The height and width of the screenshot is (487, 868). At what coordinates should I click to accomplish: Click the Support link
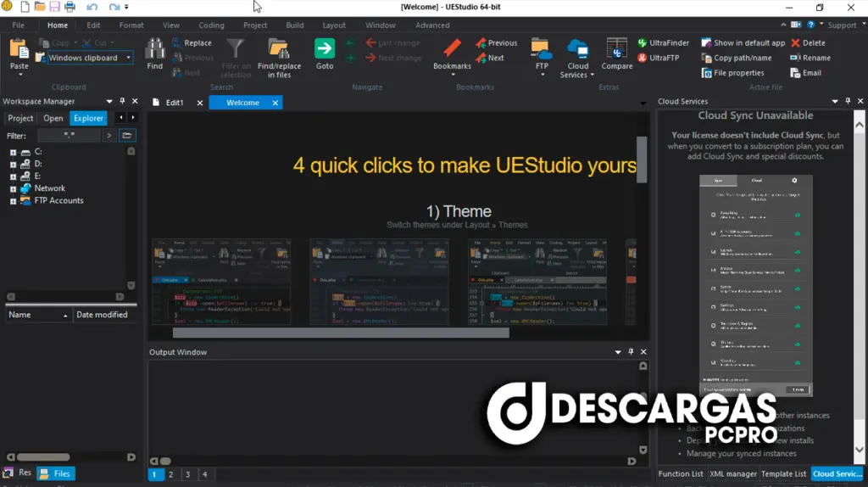(x=842, y=25)
